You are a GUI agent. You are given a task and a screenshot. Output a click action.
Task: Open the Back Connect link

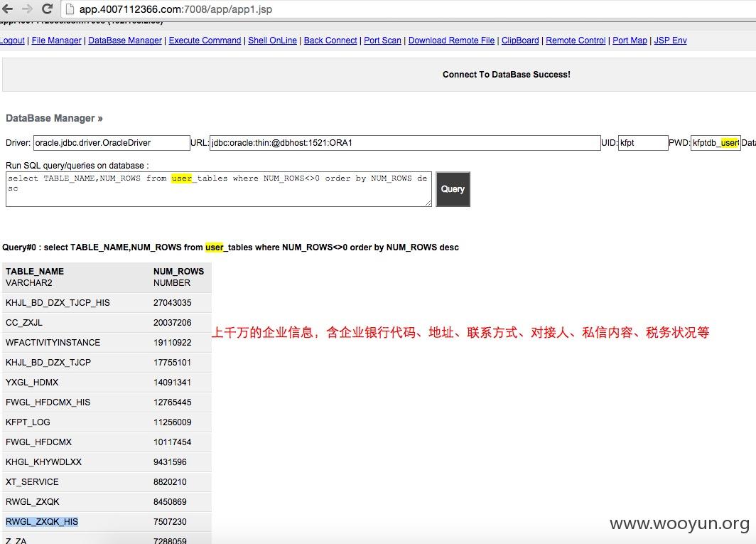(330, 41)
